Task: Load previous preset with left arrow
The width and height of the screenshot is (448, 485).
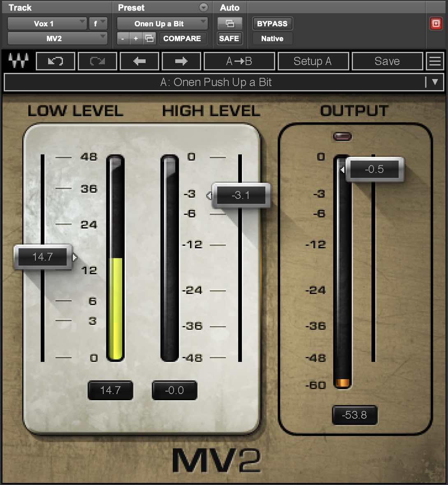Action: point(139,61)
